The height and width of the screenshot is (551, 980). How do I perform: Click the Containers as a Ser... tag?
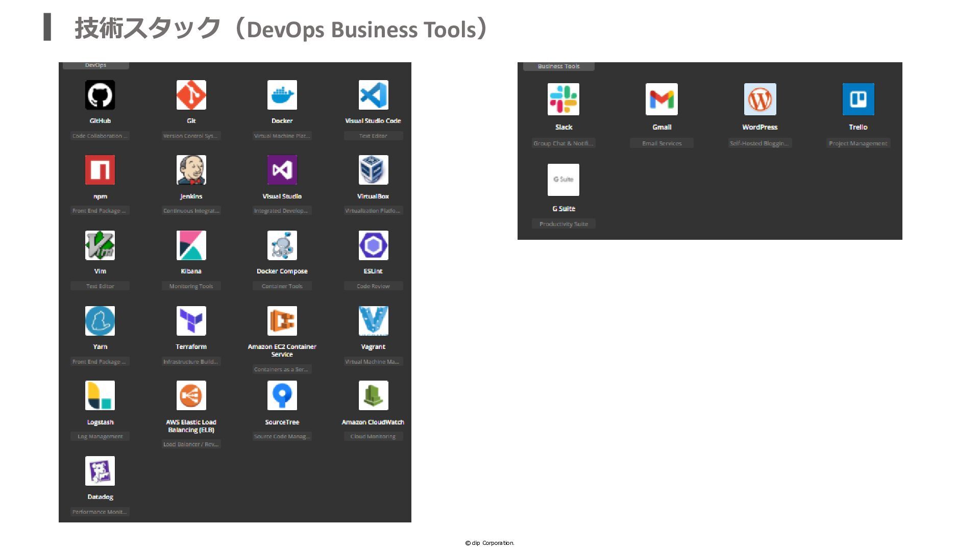tap(282, 369)
